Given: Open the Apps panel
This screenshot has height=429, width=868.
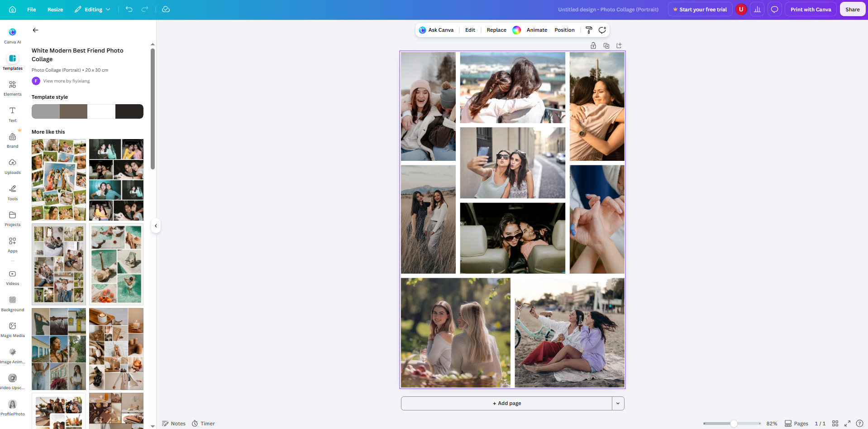Looking at the screenshot, I should [13, 245].
